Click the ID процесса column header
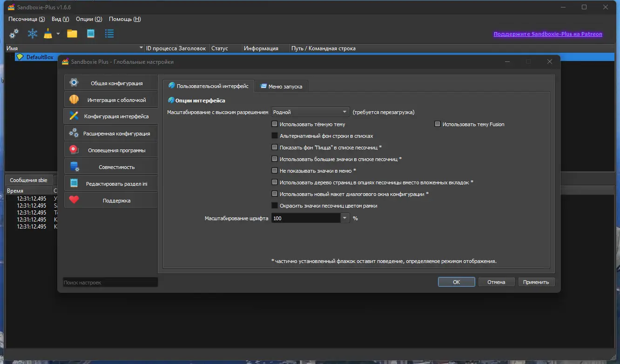Viewport: 620px width, 364px height. 161,48
